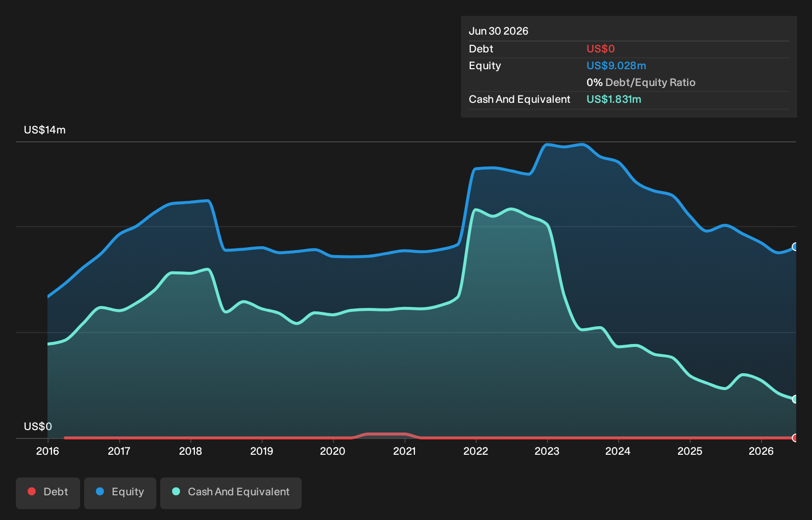The width and height of the screenshot is (812, 520).
Task: Click the teal Cash endpoint marker
Action: click(x=795, y=399)
